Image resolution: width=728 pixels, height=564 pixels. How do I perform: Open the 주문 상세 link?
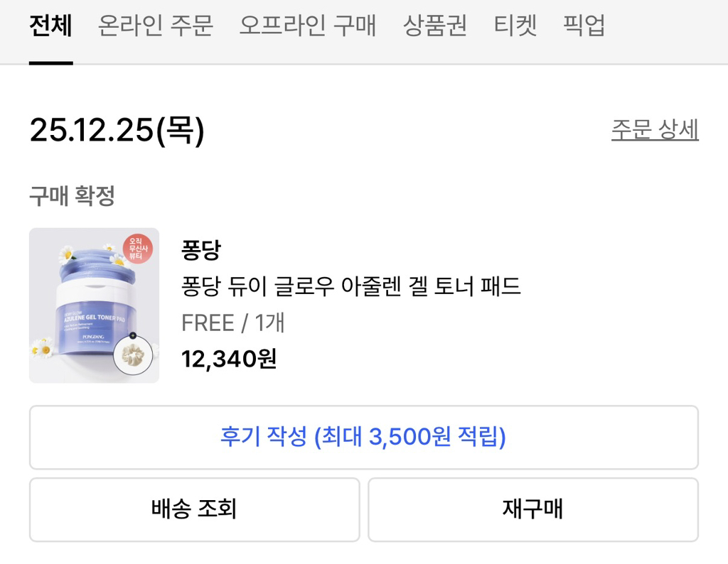655,130
